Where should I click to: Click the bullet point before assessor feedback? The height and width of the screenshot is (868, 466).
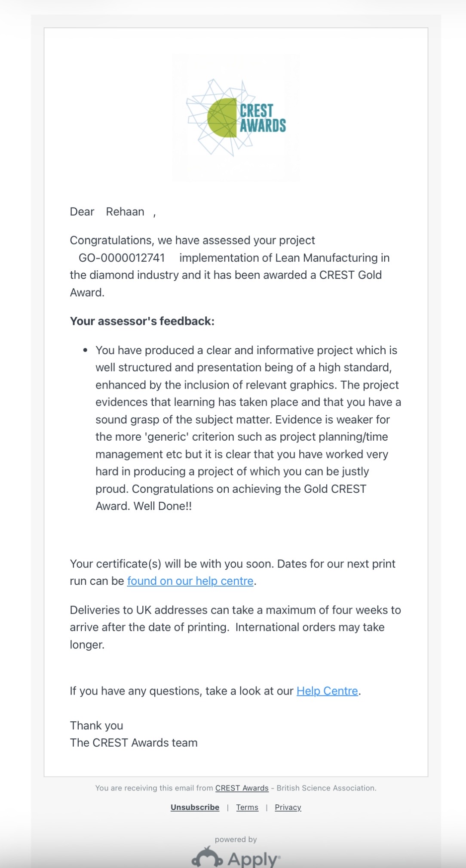(86, 350)
